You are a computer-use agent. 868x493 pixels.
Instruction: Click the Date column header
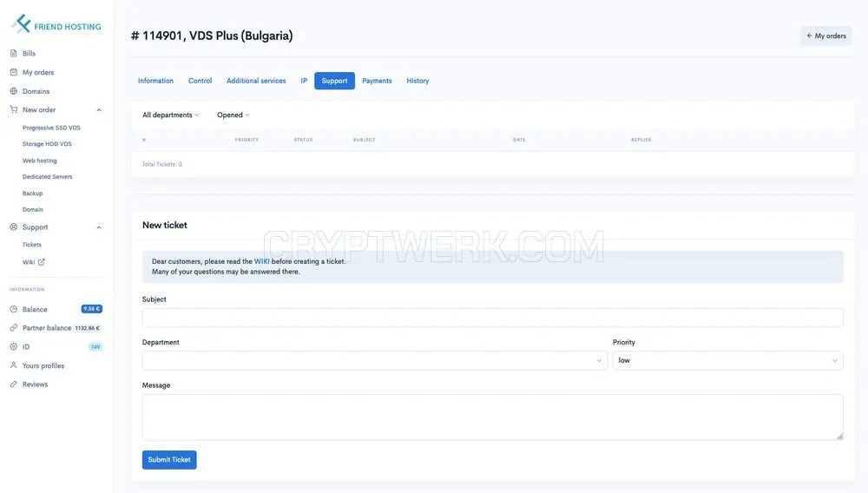pos(519,140)
